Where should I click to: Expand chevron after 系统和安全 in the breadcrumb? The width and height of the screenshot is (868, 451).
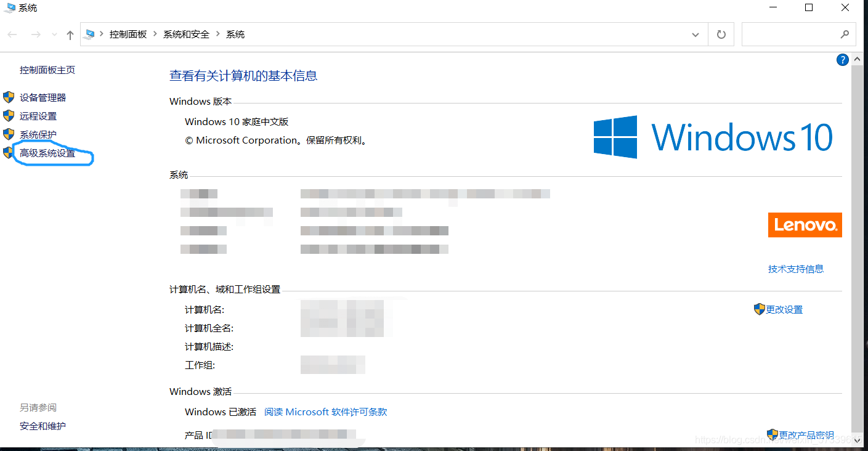tap(218, 35)
